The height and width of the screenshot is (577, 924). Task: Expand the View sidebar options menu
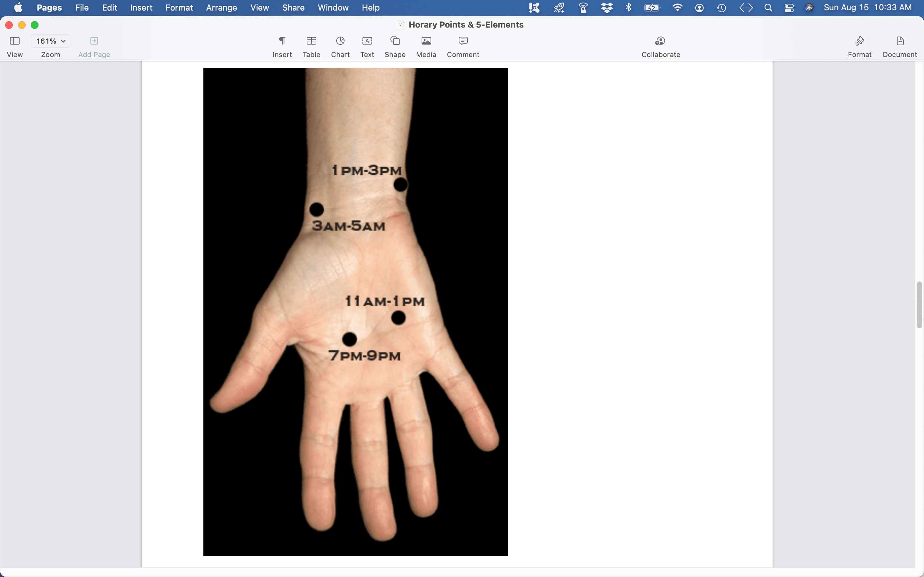14,41
